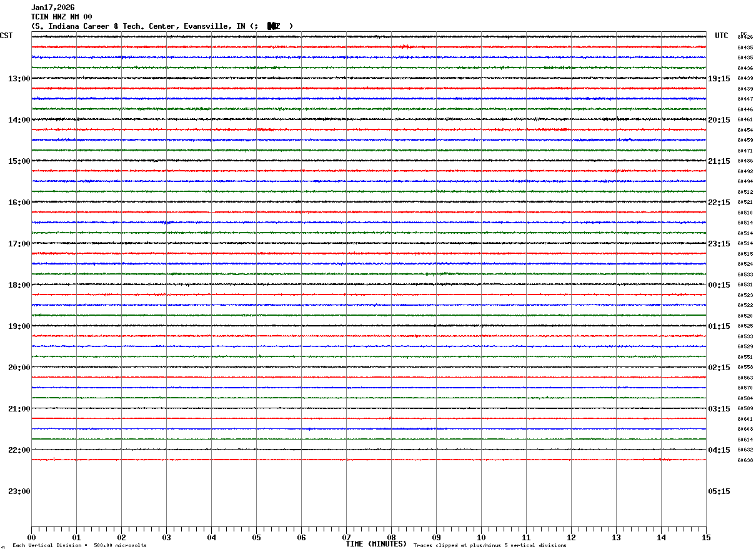Click the 02:15 UTC time label
756x554 pixels.
(x=719, y=368)
